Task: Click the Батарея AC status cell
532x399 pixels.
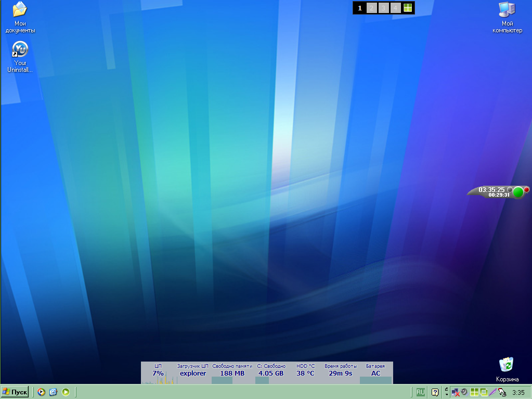Action: pos(375,373)
